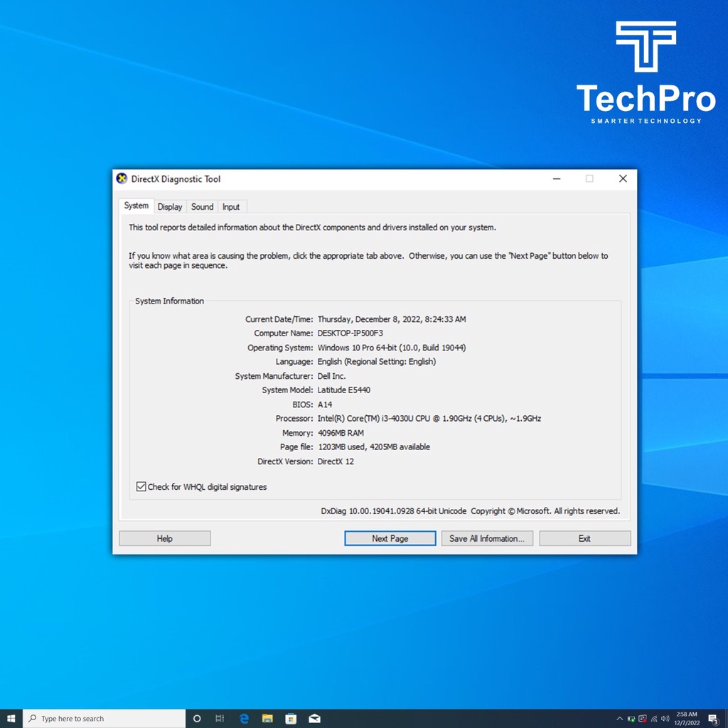Open the notification Action Center
This screenshot has width=728, height=728.
[713, 718]
